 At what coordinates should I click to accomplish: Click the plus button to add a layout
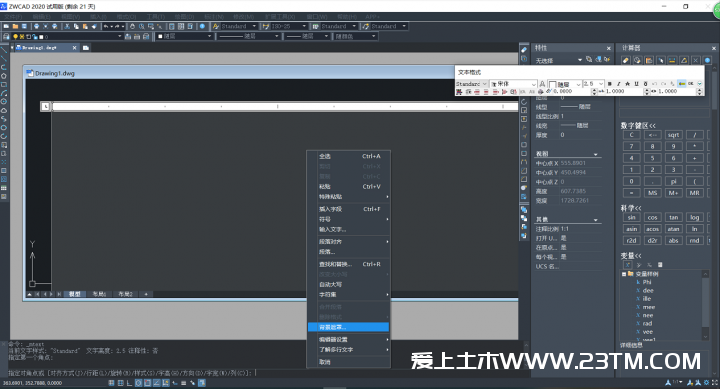click(x=146, y=294)
